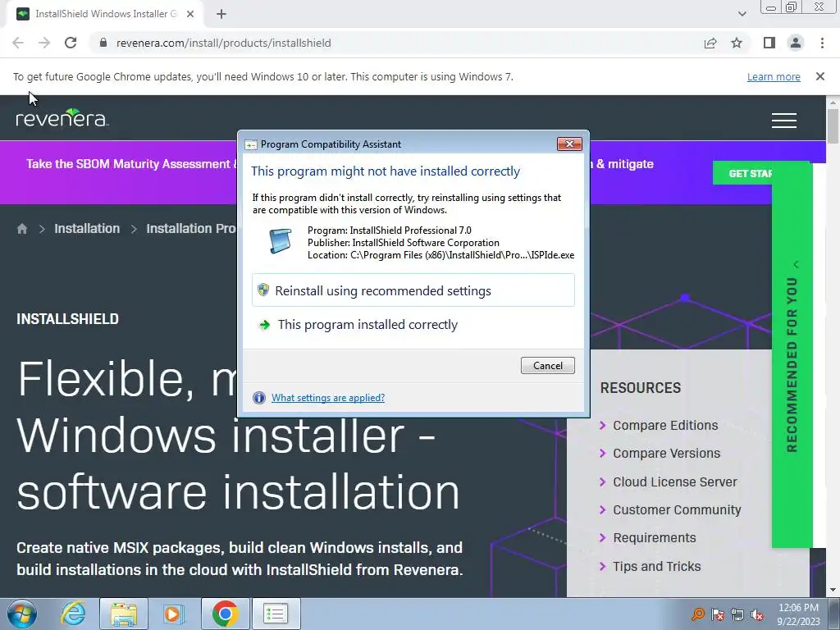Open Chrome's three-dot menu
This screenshot has height=630, width=840.
(822, 43)
